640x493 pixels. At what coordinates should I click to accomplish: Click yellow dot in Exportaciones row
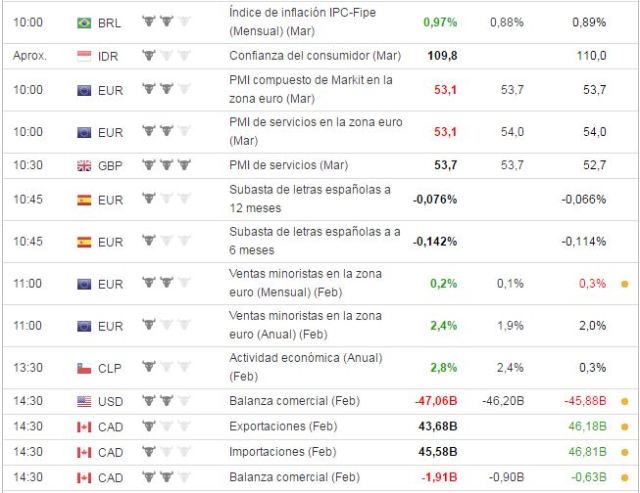pos(625,426)
